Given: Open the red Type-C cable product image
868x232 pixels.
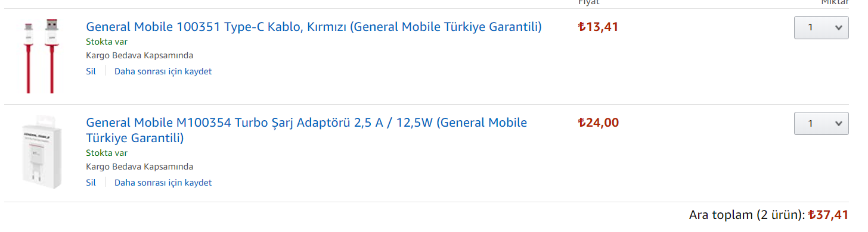Looking at the screenshot, I should point(40,56).
